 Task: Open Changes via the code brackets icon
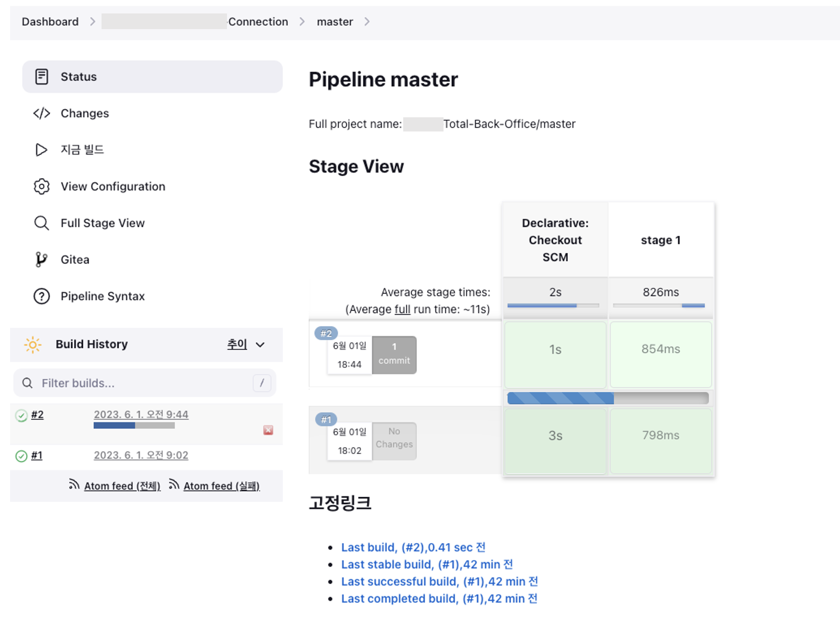[41, 113]
